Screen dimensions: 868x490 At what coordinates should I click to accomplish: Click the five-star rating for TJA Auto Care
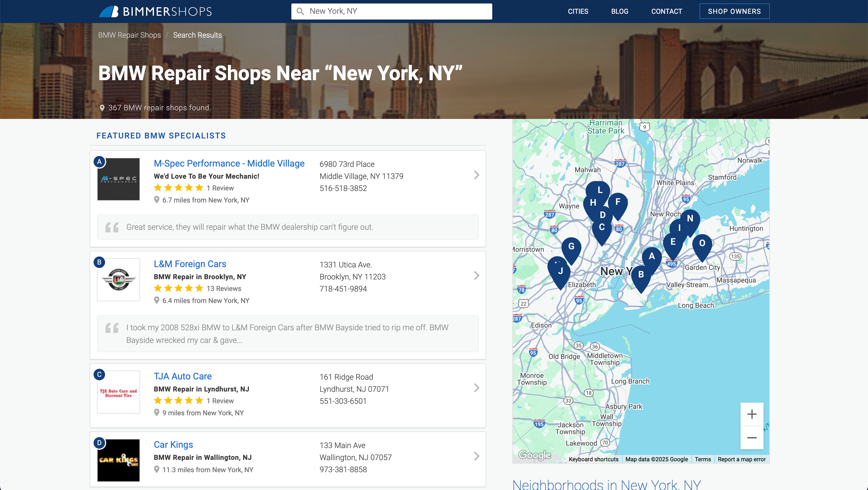click(x=178, y=401)
